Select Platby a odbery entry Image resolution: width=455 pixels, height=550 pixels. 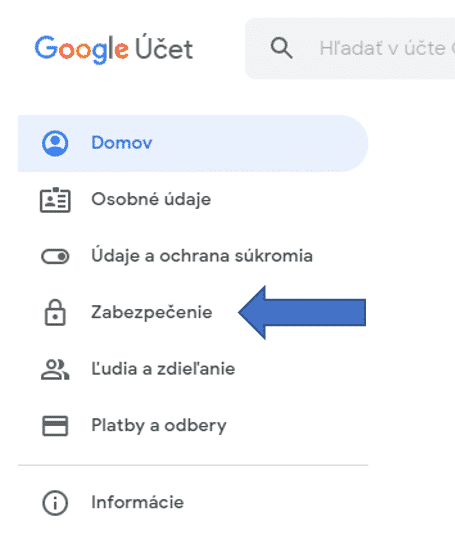pos(159,425)
